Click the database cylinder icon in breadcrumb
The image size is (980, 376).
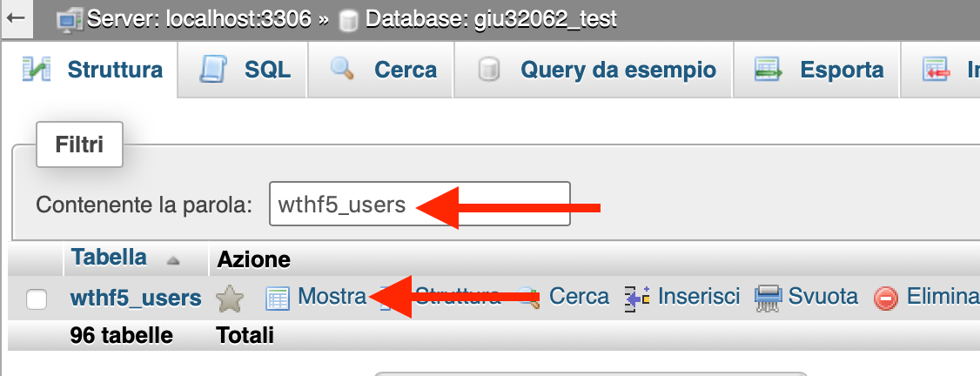pyautogui.click(x=348, y=21)
